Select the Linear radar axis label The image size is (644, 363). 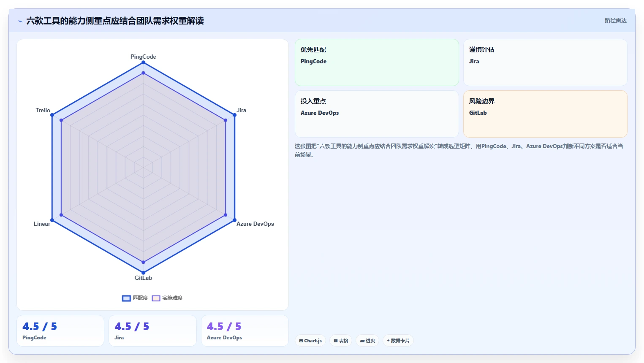point(42,224)
